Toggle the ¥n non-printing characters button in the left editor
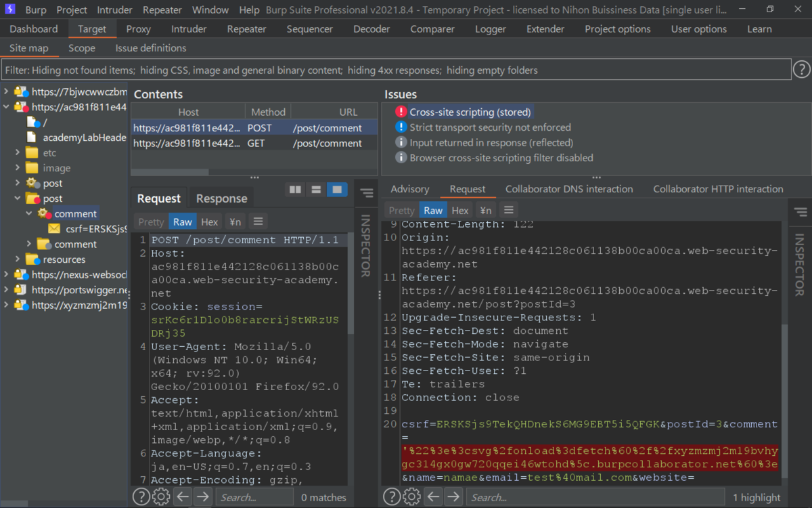 coord(235,221)
